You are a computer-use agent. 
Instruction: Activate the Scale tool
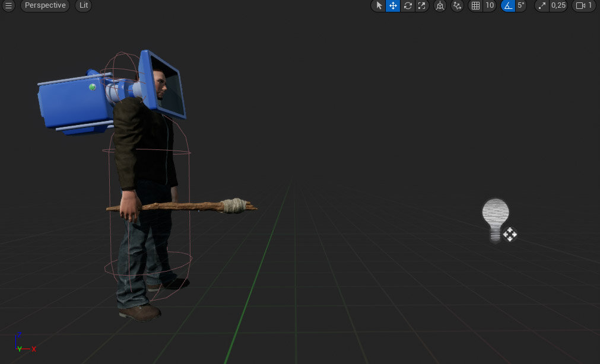click(422, 5)
